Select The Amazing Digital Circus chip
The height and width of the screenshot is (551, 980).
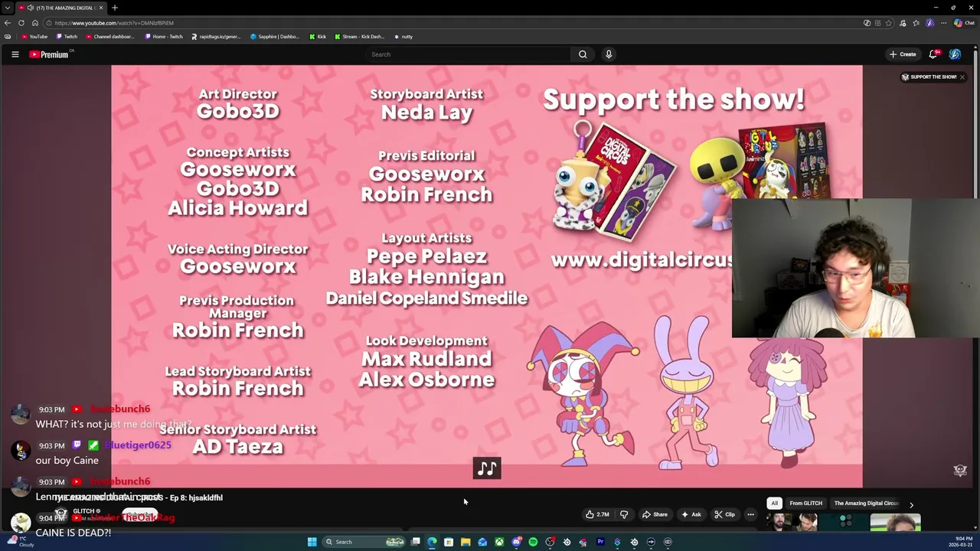pos(866,504)
